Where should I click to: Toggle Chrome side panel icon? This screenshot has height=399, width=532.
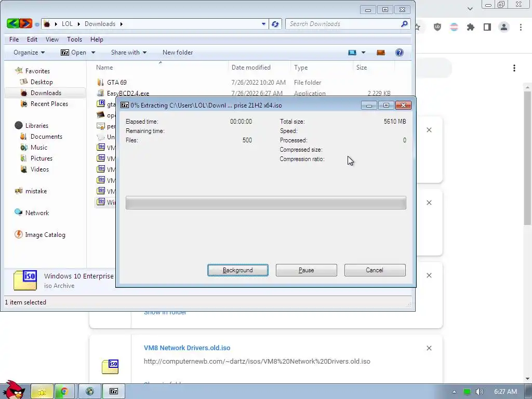(487, 27)
